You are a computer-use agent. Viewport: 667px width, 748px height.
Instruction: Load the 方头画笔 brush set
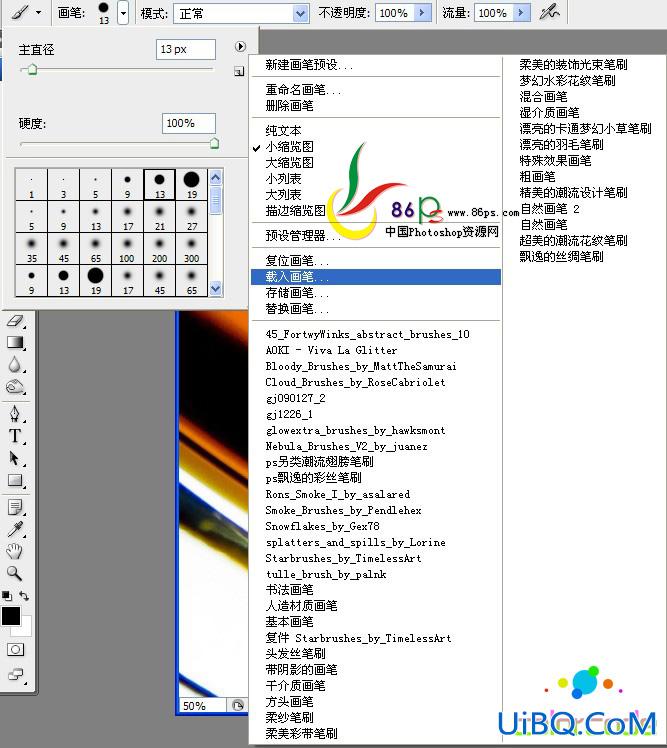(289, 702)
